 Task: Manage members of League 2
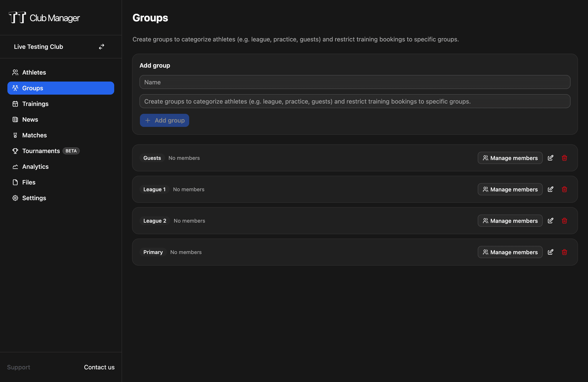[x=510, y=221]
